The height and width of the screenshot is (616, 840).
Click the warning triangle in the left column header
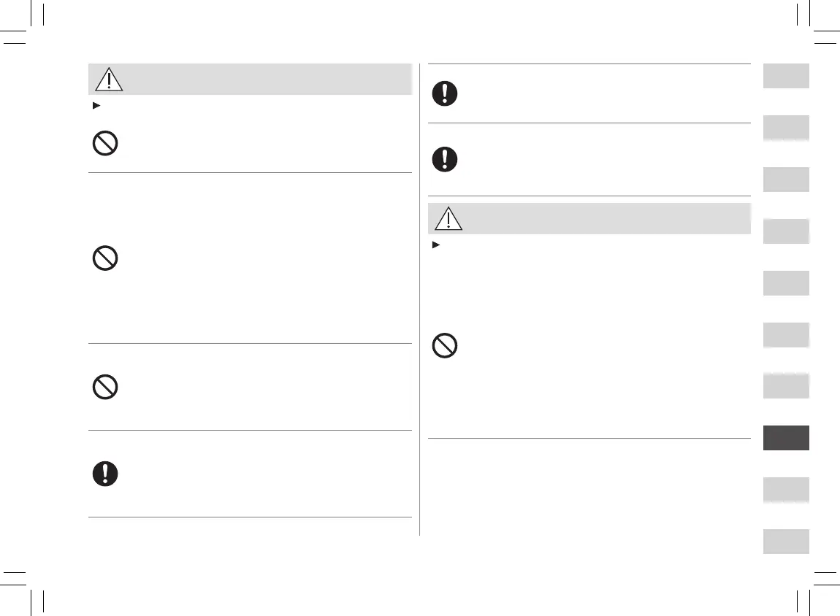tap(109, 79)
